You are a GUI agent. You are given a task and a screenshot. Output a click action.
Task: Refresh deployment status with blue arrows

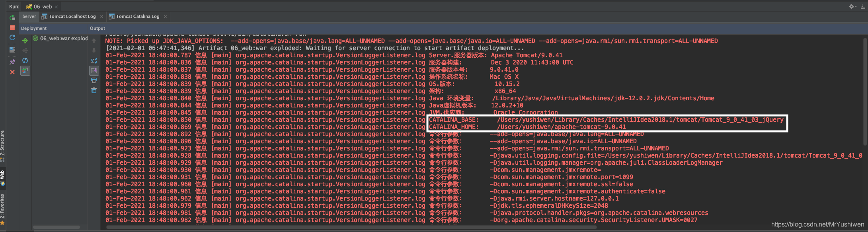25,60
